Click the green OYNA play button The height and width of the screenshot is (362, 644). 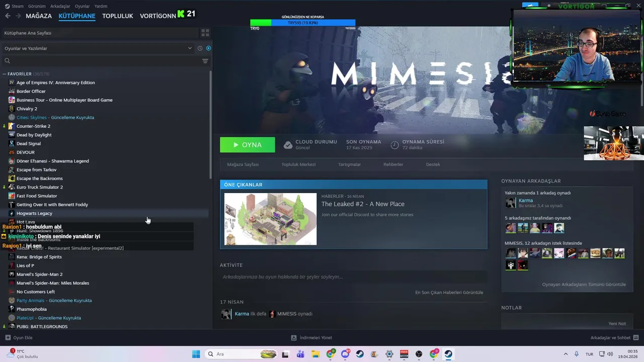(248, 145)
